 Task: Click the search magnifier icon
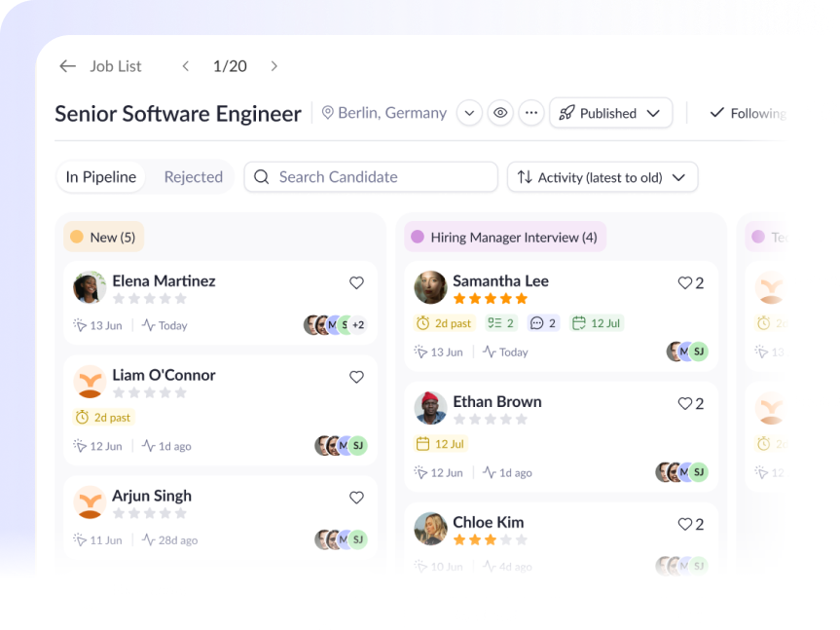pos(262,177)
